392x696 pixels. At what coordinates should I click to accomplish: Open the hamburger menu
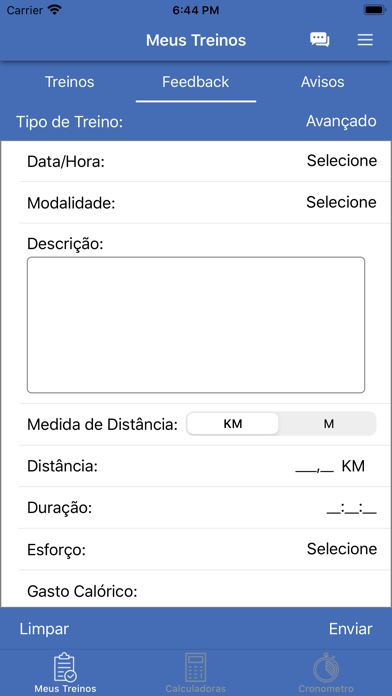(365, 40)
